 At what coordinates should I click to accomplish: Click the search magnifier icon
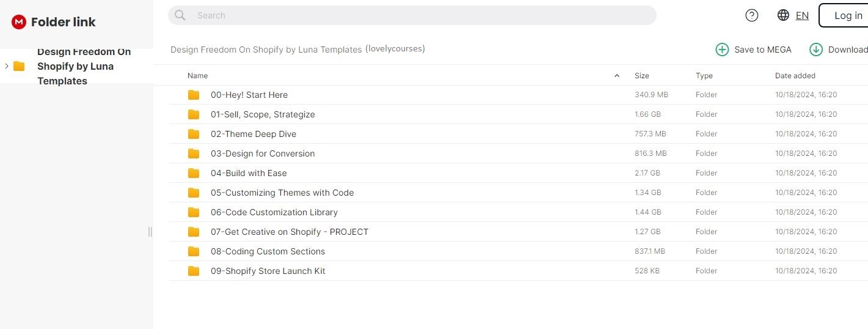coord(180,15)
